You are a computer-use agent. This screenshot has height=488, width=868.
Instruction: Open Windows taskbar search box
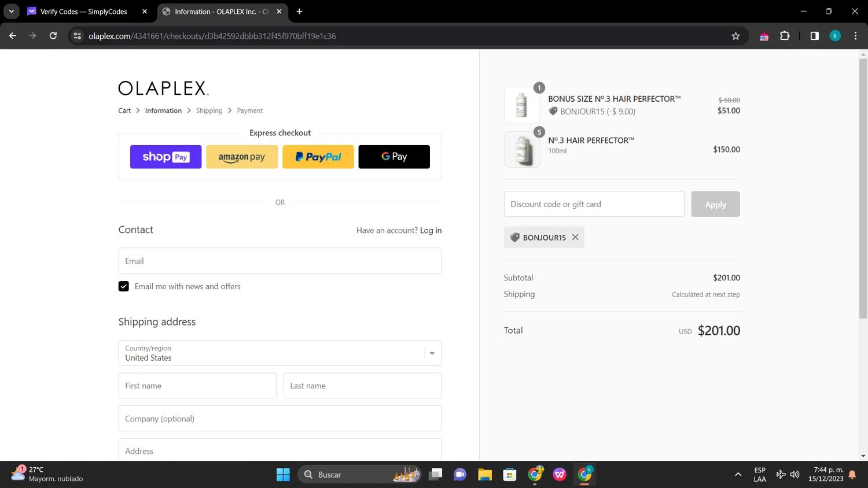[x=359, y=475]
